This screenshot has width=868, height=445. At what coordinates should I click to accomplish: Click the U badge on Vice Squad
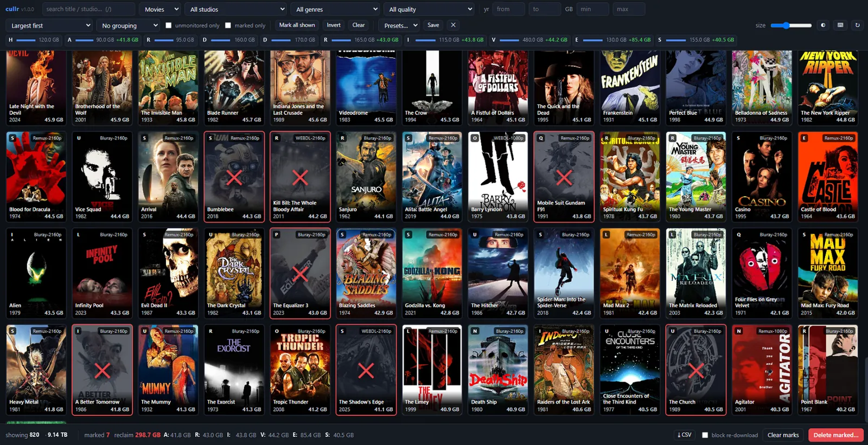(79, 138)
